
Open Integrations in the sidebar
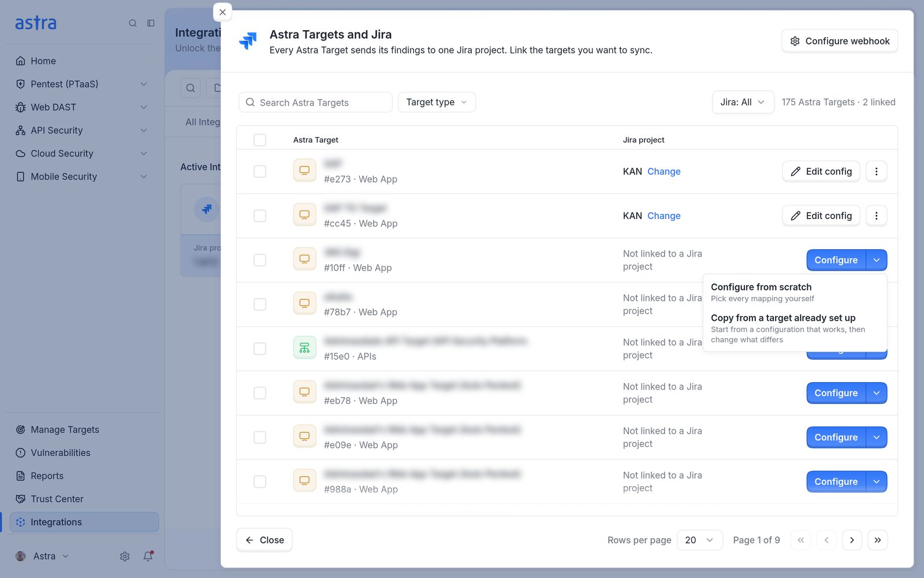[x=84, y=522]
